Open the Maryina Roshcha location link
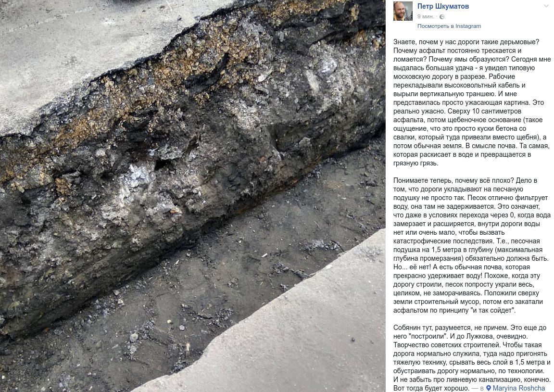 pyautogui.click(x=519, y=388)
